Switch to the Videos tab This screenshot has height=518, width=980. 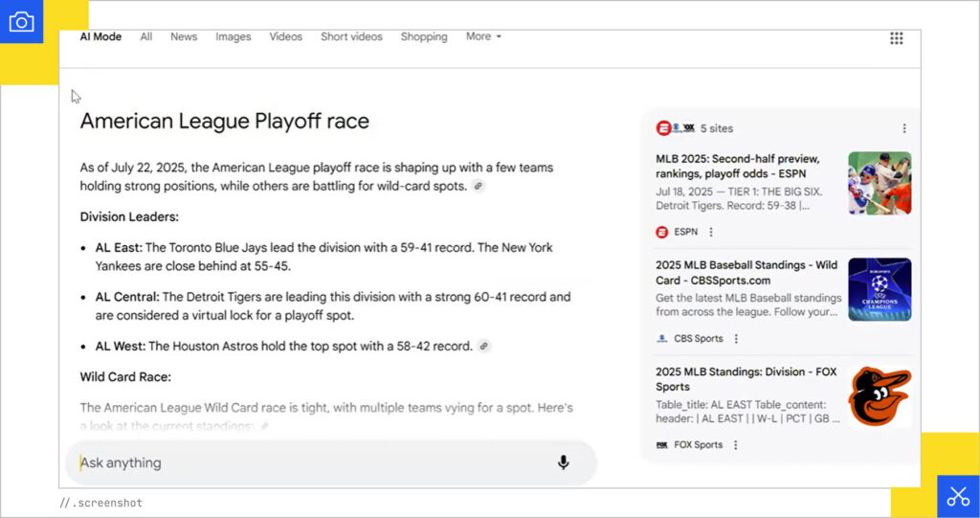coord(285,37)
